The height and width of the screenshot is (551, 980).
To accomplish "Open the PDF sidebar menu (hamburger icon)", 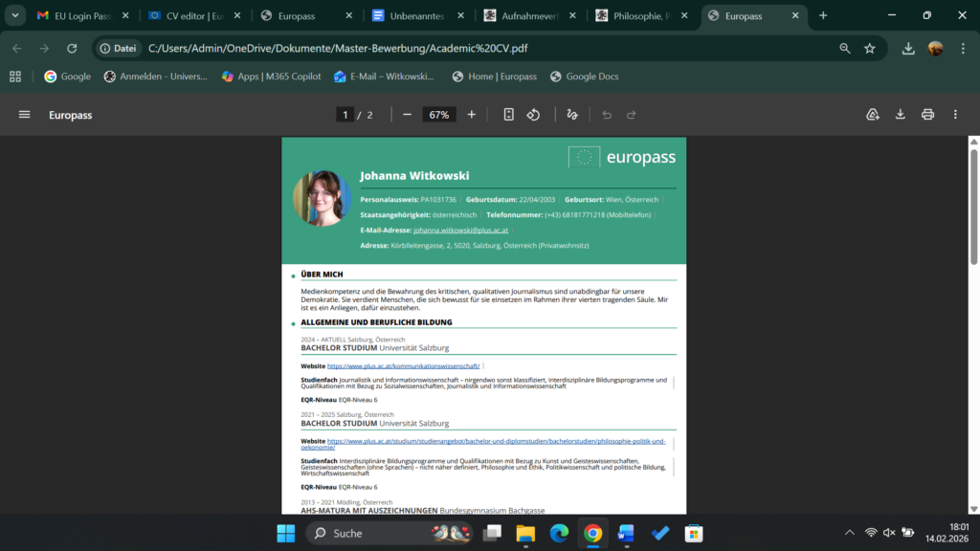I will pyautogui.click(x=25, y=115).
